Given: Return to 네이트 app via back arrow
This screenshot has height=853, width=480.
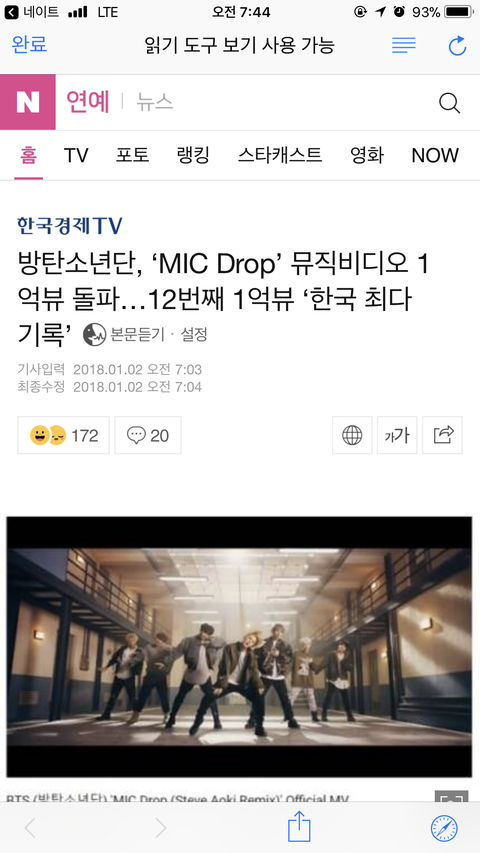Looking at the screenshot, I should pos(31,11).
